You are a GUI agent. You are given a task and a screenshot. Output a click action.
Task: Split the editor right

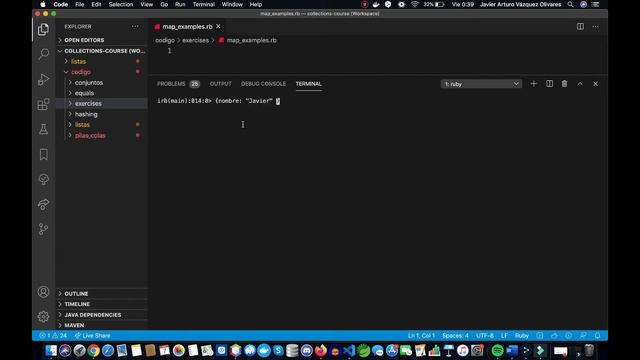pos(580,27)
